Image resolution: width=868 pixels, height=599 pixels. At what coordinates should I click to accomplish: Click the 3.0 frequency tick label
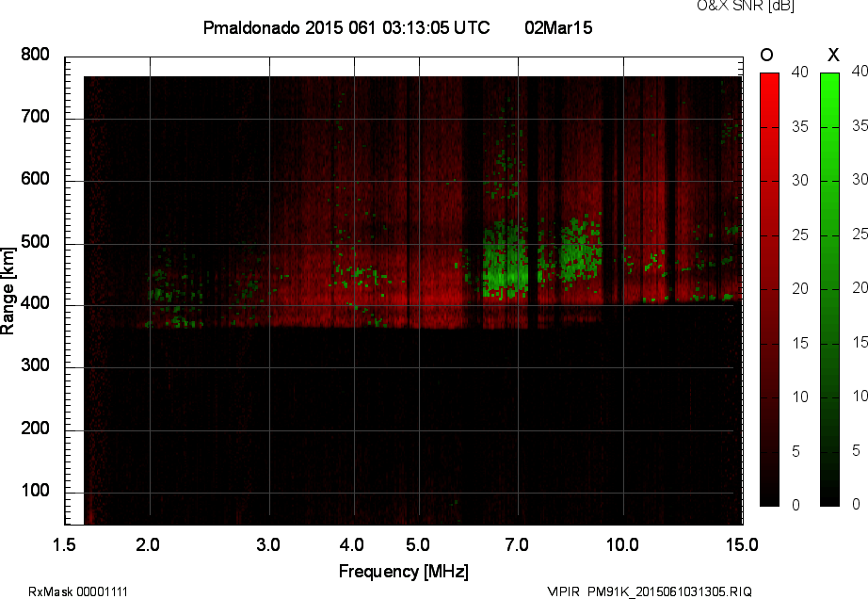point(268,544)
